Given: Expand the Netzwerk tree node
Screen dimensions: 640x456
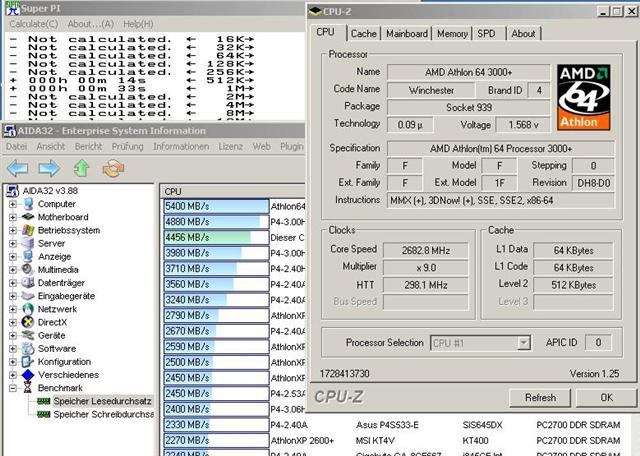Looking at the screenshot, I should (13, 309).
